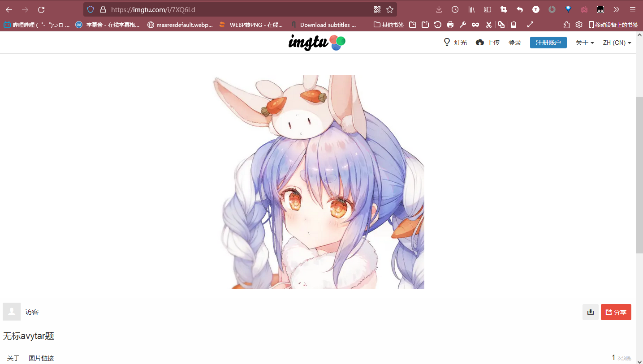Click the print icon in bookmarks bar
This screenshot has width=643, height=364.
[450, 25]
